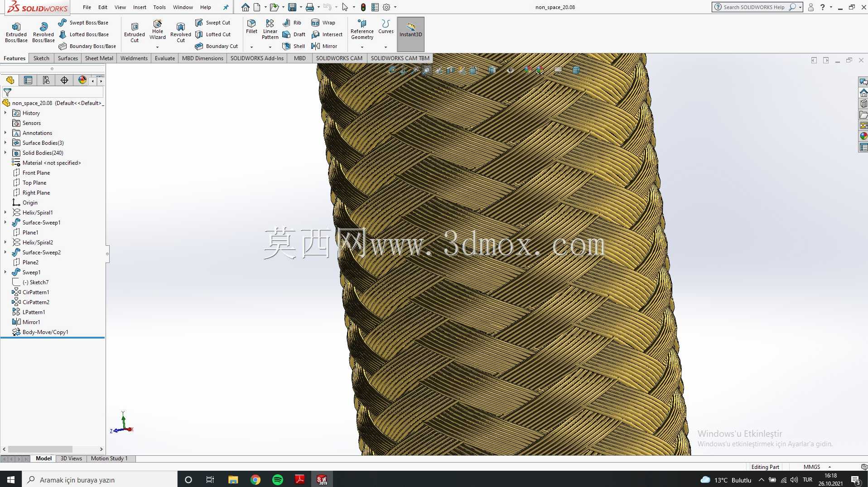This screenshot has height=487, width=868.
Task: Open the Curves tools
Action: [386, 27]
